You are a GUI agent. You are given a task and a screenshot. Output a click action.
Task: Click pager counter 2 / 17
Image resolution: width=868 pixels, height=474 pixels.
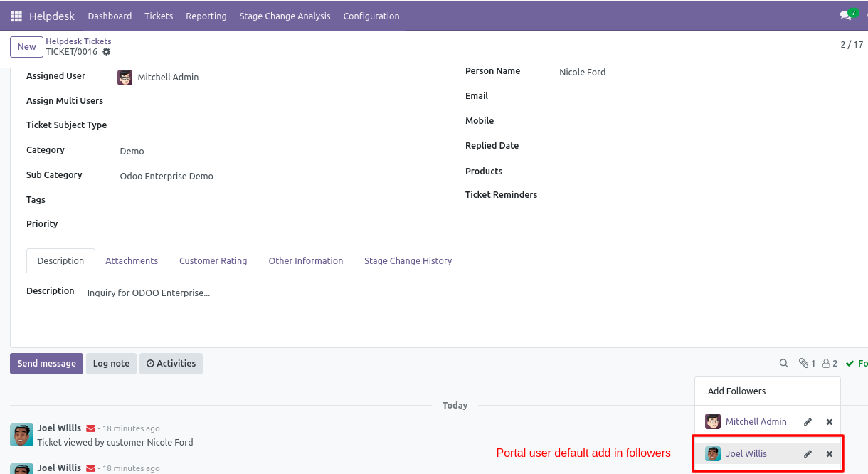pos(852,45)
